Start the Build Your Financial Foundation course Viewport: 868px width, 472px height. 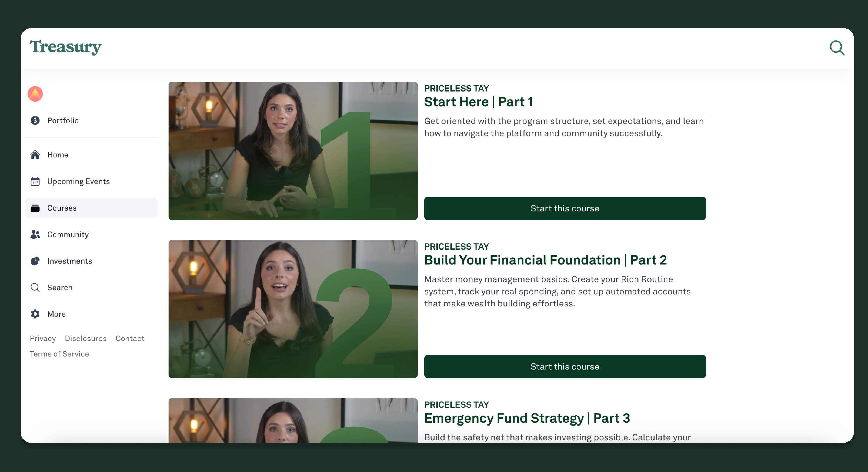tap(565, 367)
